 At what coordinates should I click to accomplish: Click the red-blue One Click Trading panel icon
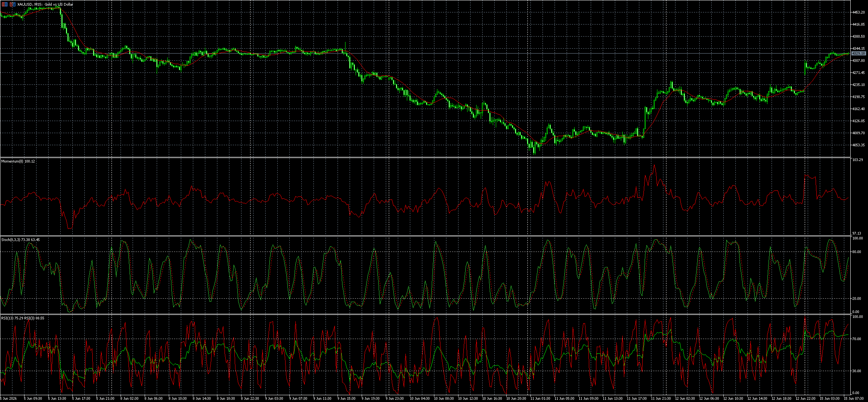pos(5,4)
